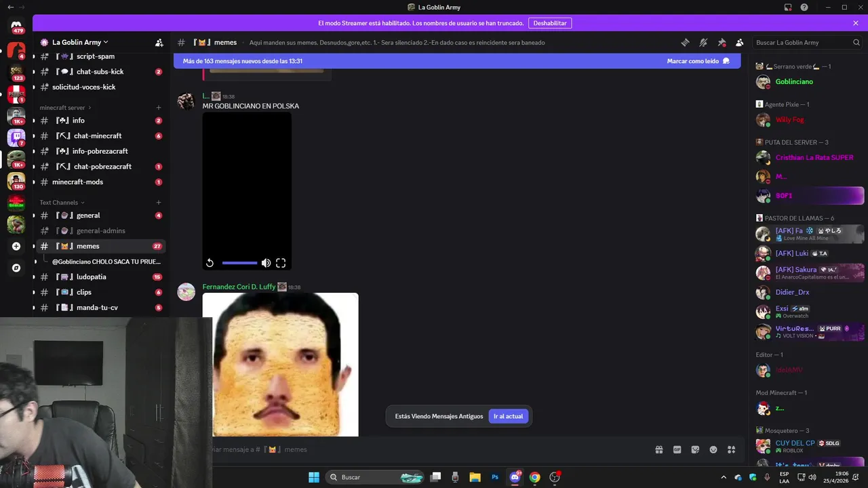This screenshot has height=488, width=868.
Task: Open the emoji picker
Action: point(713,449)
